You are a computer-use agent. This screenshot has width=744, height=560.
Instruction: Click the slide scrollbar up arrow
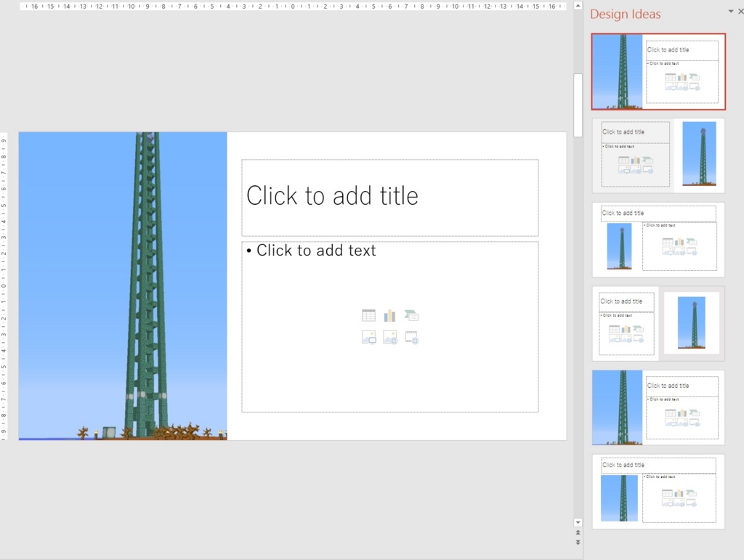coord(578,6)
